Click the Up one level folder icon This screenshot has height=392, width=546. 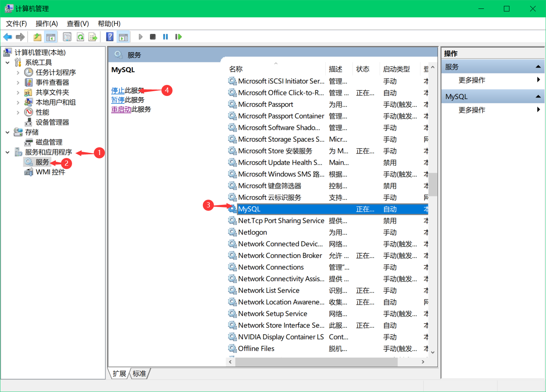[x=37, y=37]
